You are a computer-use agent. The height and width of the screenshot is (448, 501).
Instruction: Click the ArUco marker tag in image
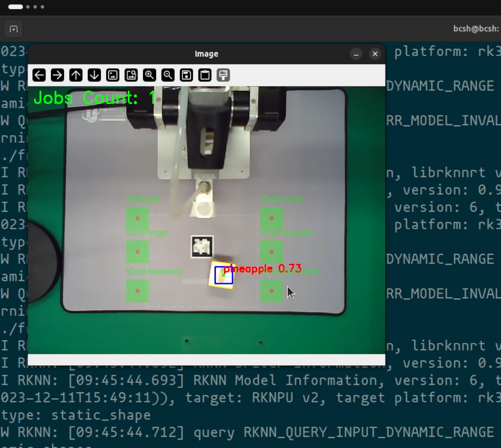coord(202,247)
